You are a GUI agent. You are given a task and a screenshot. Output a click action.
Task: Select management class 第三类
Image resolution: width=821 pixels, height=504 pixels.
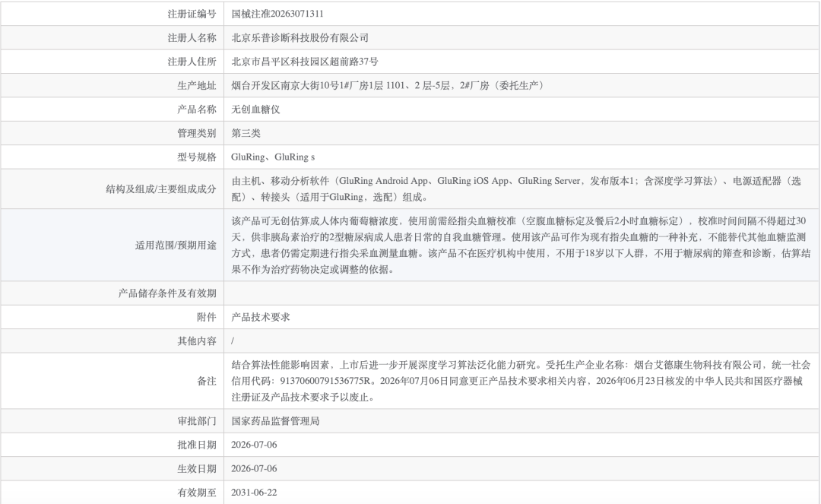pyautogui.click(x=246, y=133)
